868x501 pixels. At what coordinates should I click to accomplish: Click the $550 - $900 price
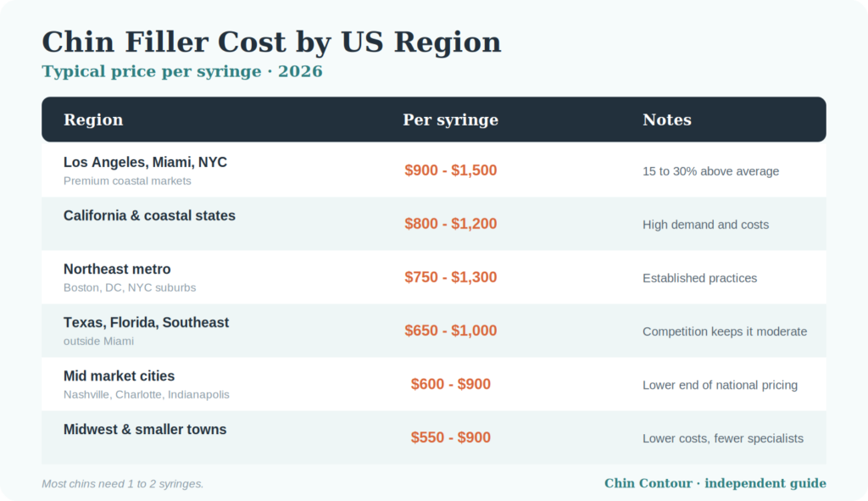tap(451, 437)
